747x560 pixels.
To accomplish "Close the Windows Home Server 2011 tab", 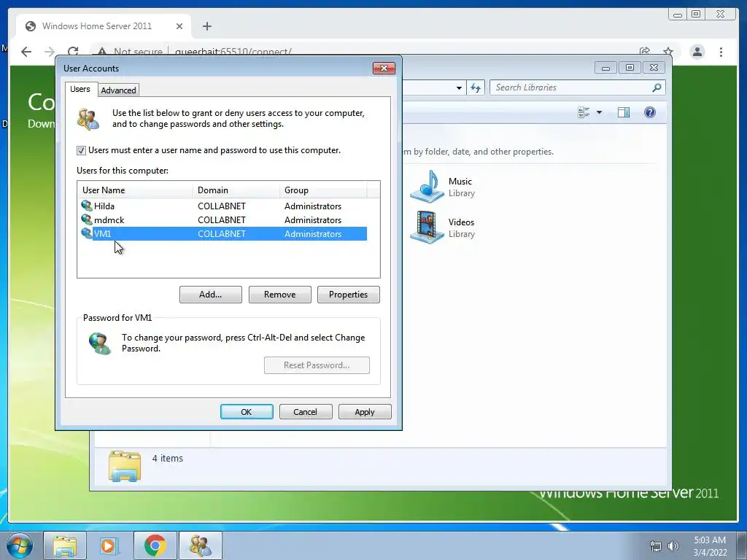I will click(x=179, y=26).
